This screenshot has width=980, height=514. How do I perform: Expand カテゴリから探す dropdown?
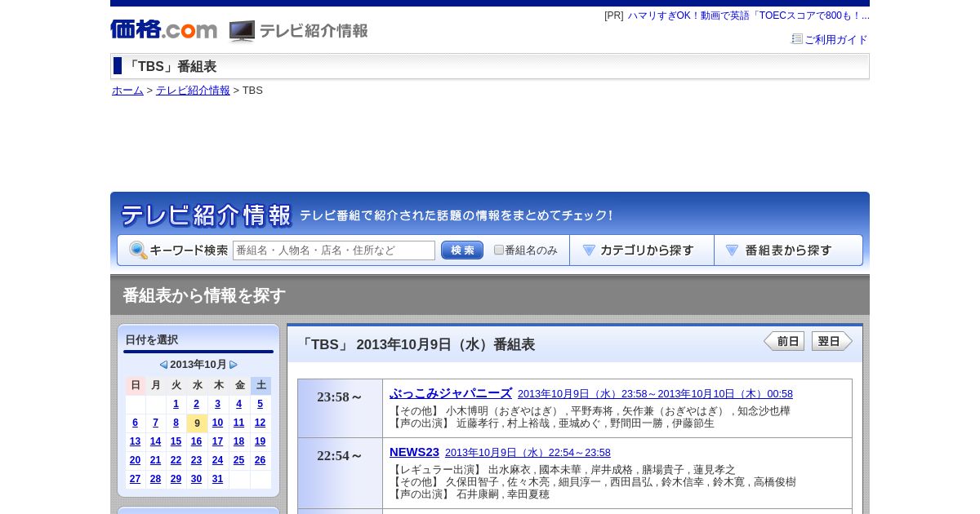coord(642,250)
